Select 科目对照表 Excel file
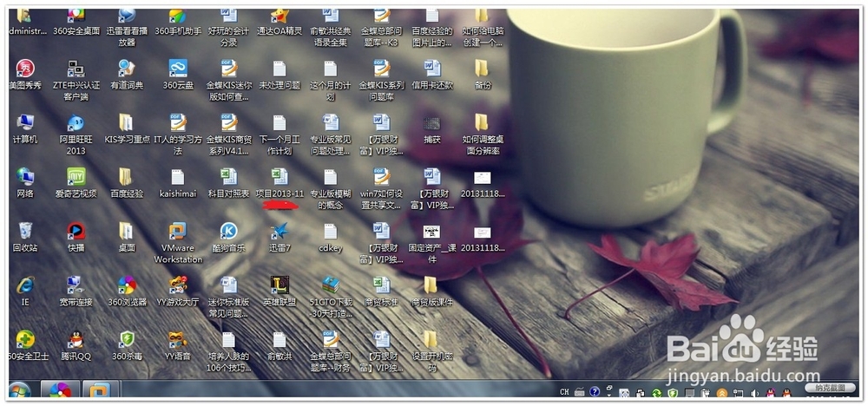This screenshot has height=406, width=868. 228,183
